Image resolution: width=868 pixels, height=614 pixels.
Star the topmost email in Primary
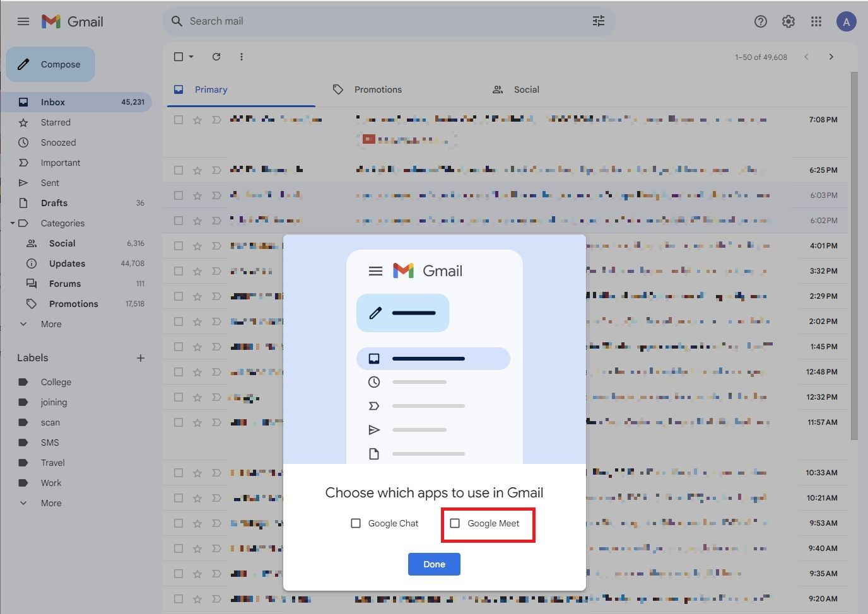tap(197, 119)
